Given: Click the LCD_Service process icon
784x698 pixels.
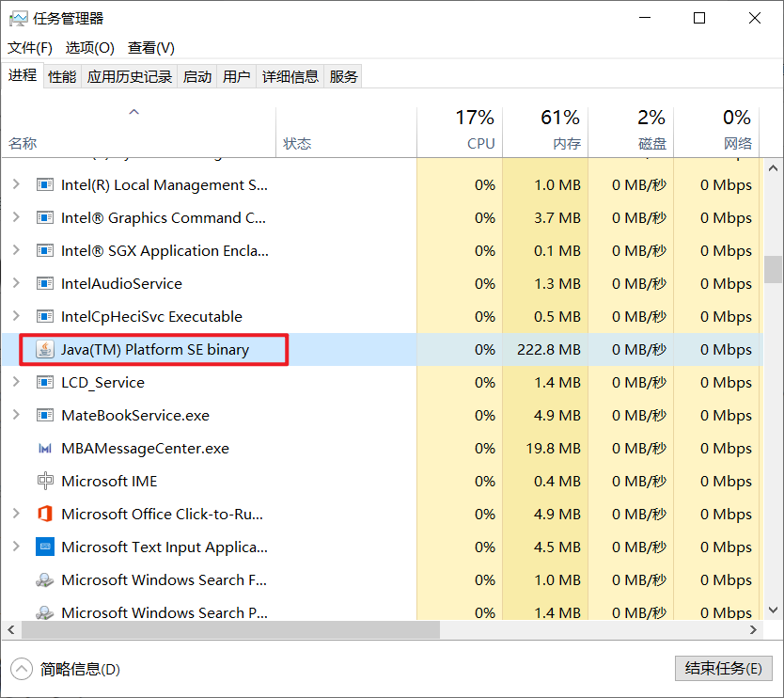Looking at the screenshot, I should click(x=45, y=383).
